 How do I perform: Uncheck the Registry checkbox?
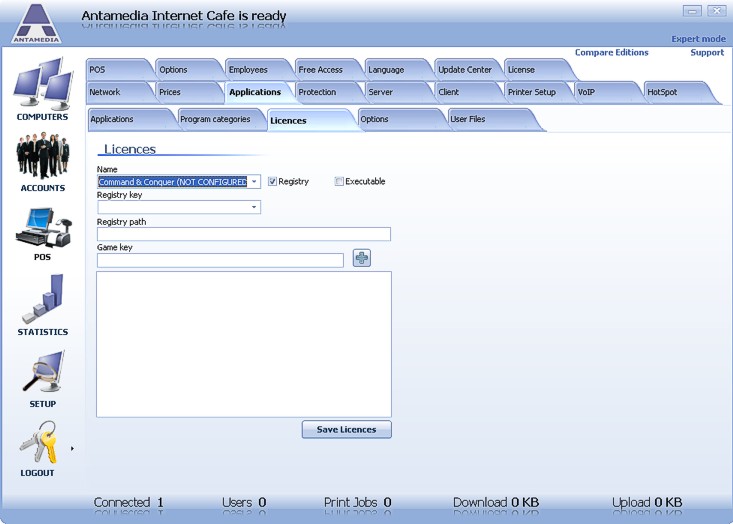pyautogui.click(x=272, y=182)
